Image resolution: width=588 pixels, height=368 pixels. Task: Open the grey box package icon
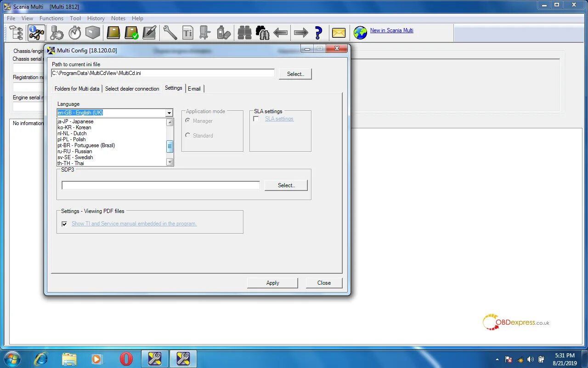point(93,33)
